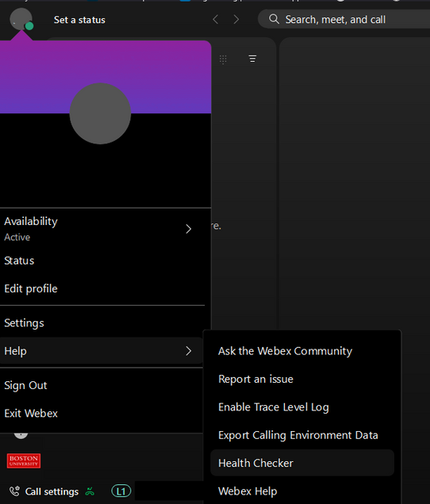Open Health Checker
The image size is (430, 504).
click(302, 463)
